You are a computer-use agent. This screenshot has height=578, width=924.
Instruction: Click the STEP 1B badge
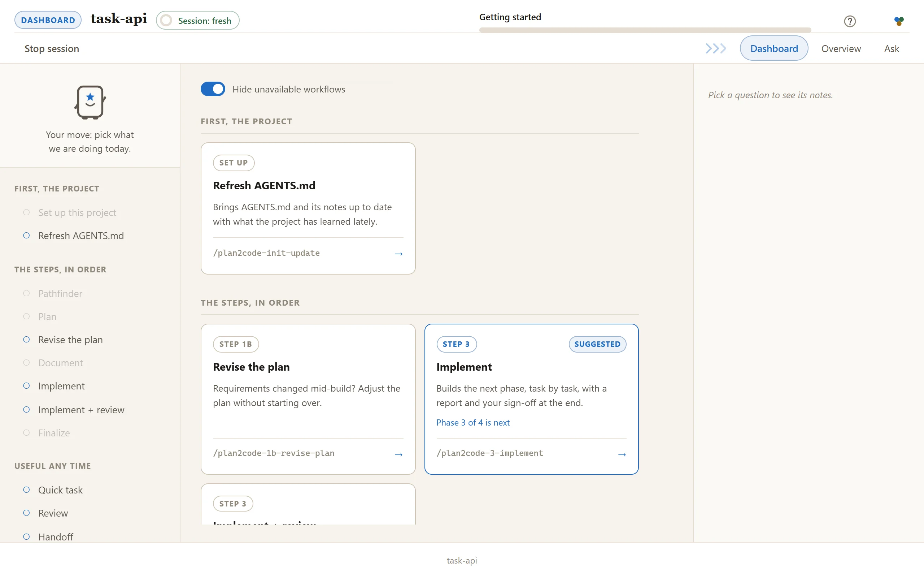[236, 344]
